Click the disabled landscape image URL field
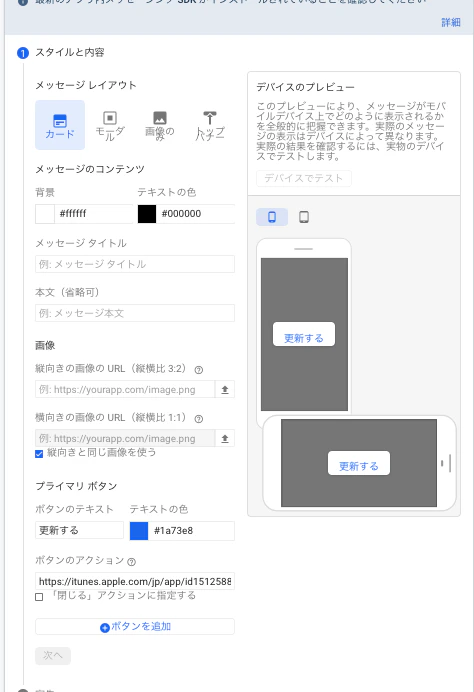 [125, 438]
